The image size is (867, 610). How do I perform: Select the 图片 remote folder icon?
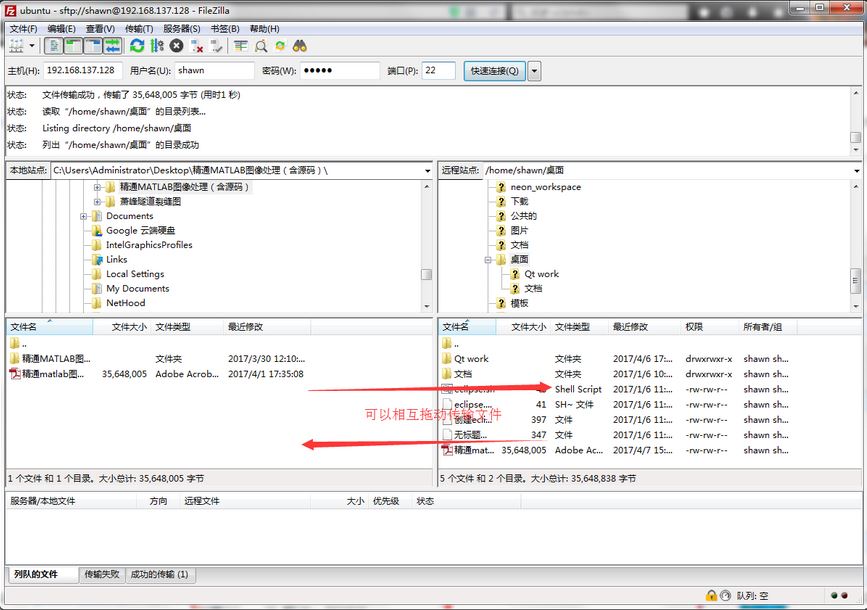501,231
